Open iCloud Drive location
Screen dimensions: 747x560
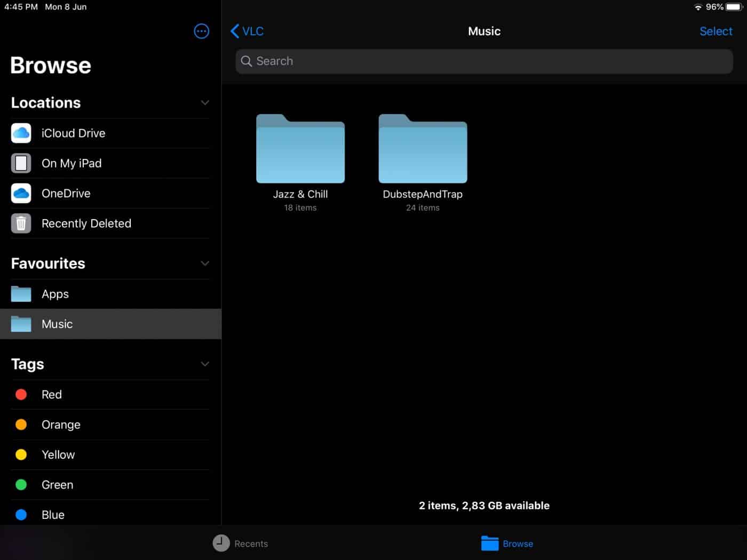[73, 133]
